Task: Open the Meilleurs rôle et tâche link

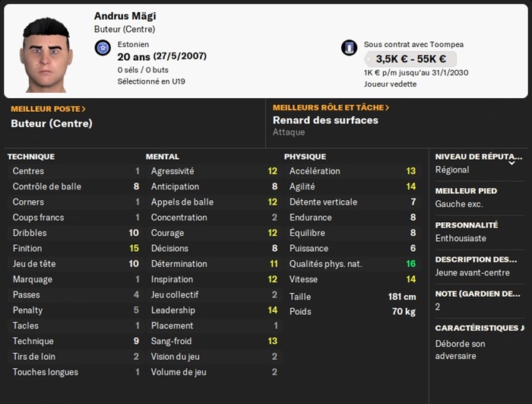Action: (331, 108)
